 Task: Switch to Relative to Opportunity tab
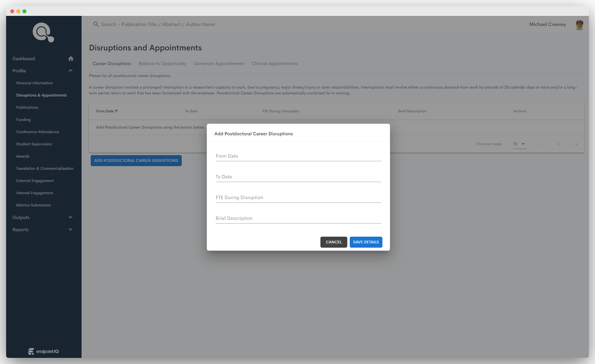coord(162,64)
